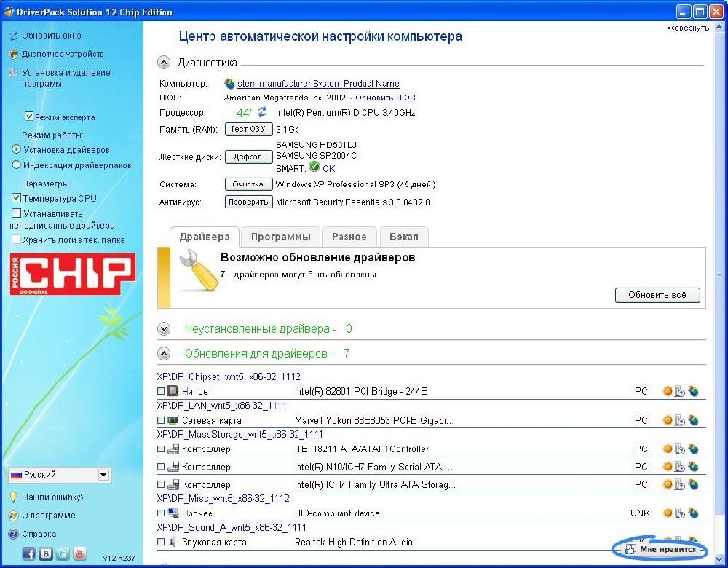Collapse the Диагностика section

pos(163,62)
